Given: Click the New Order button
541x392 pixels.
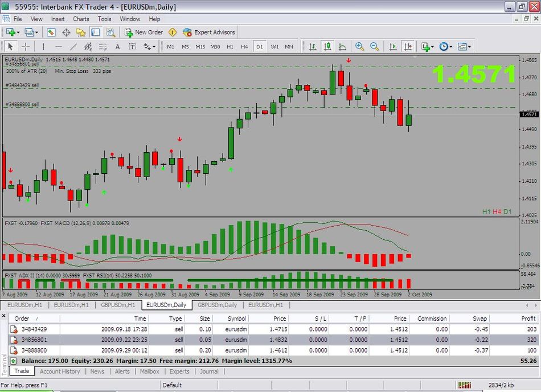Looking at the screenshot, I should 144,32.
